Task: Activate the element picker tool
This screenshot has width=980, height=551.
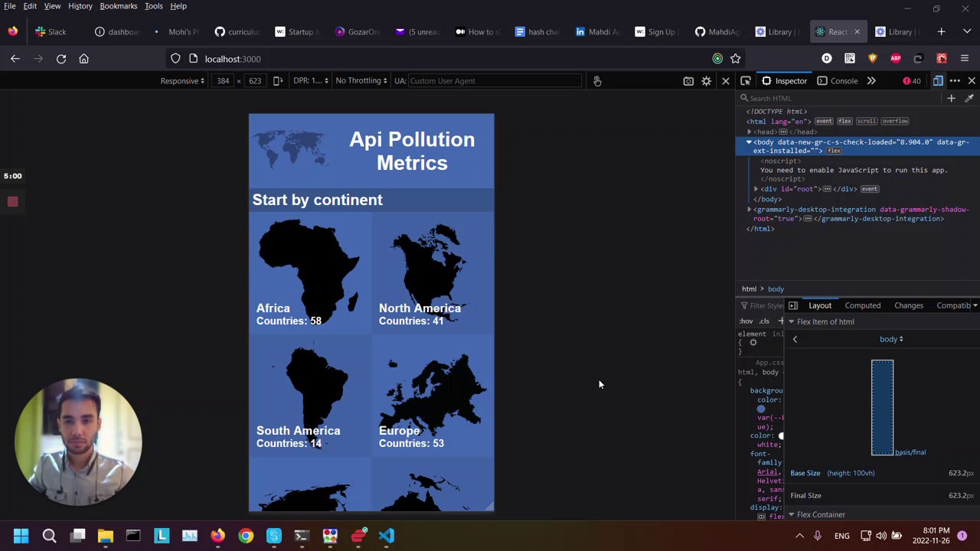Action: click(x=746, y=81)
